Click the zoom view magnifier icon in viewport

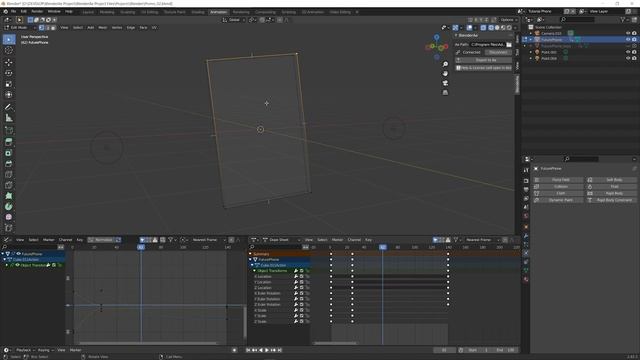[445, 64]
